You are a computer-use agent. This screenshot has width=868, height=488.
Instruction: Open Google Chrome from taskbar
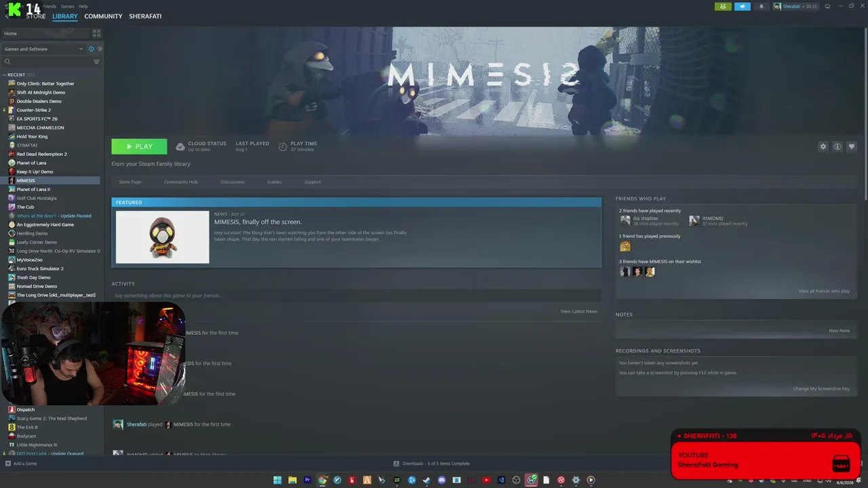[323, 480]
